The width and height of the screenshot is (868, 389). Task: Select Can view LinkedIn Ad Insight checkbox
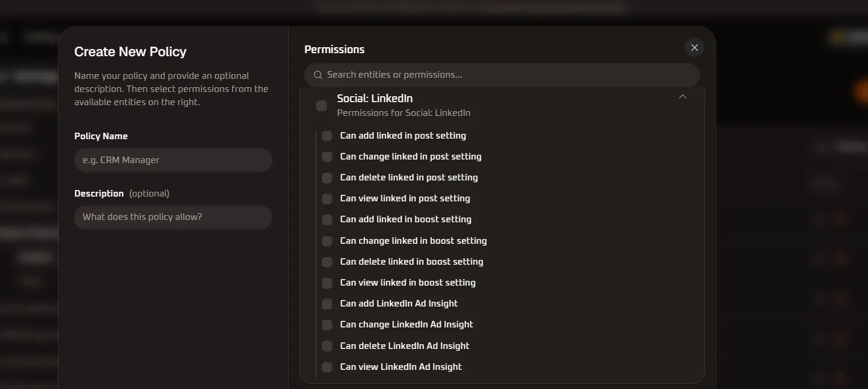coord(327,367)
